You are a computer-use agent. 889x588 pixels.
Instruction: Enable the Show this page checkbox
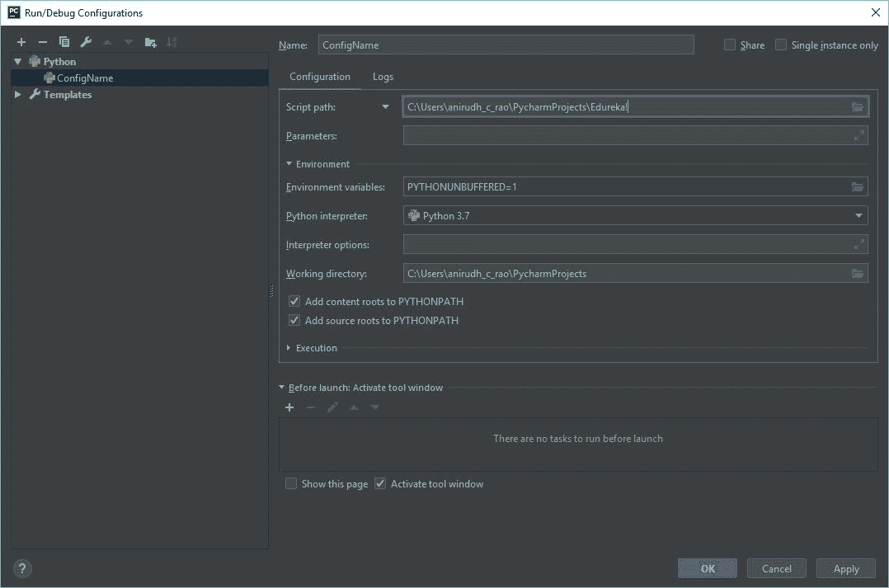coord(291,483)
